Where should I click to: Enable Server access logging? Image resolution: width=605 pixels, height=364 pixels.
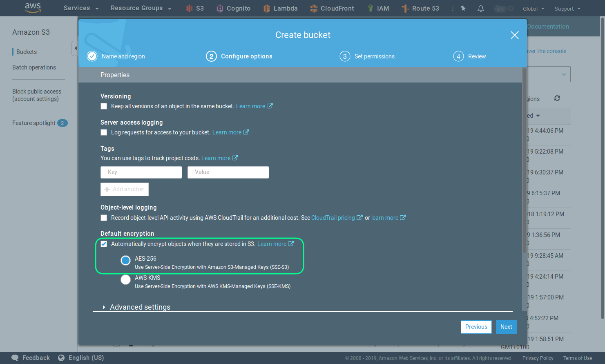tap(104, 132)
